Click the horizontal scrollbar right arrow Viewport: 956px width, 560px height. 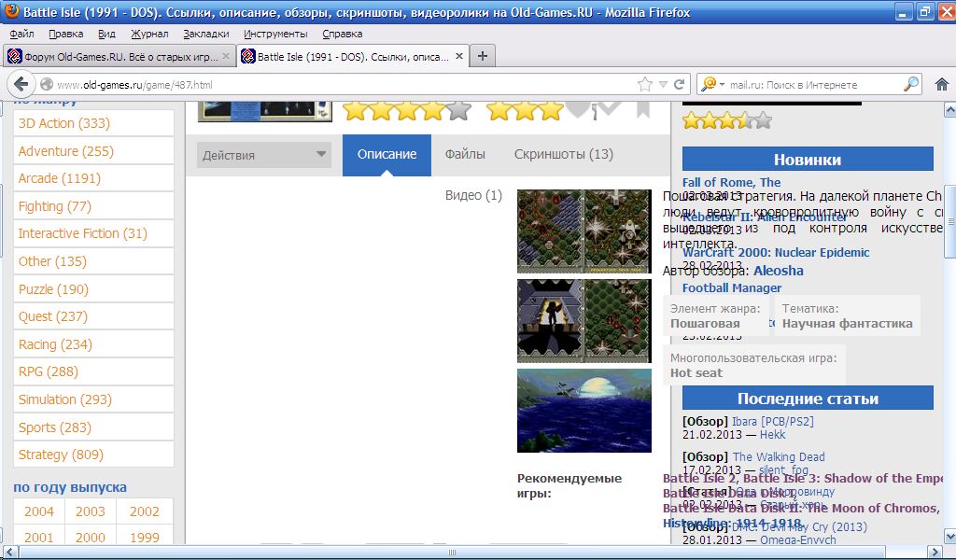coord(935,553)
